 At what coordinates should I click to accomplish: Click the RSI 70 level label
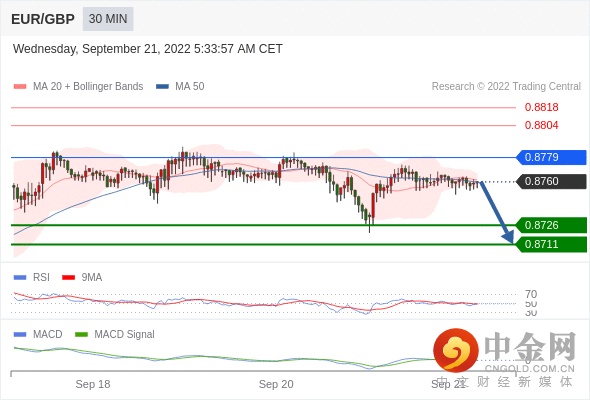(x=531, y=294)
